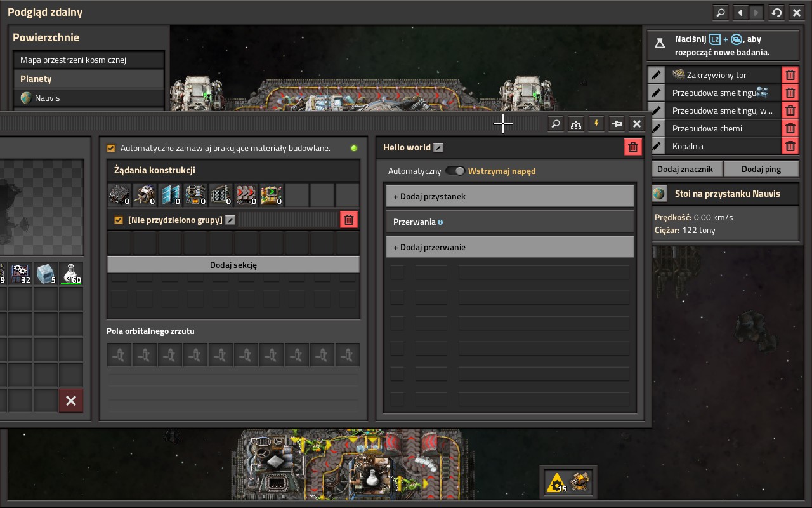
Task: Select the Przebudowa chemi tag label
Action: coord(707,128)
